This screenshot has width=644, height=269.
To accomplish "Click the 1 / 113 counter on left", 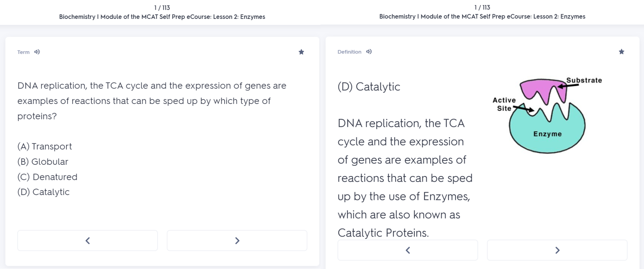I will (x=162, y=8).
